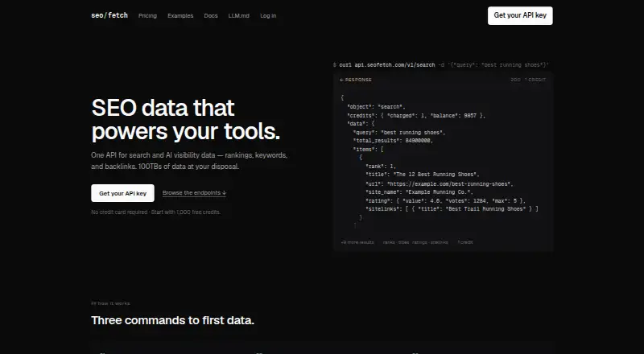The height and width of the screenshot is (354, 644).
Task: Click the "total_results": 84900000 line
Action: (x=393, y=141)
